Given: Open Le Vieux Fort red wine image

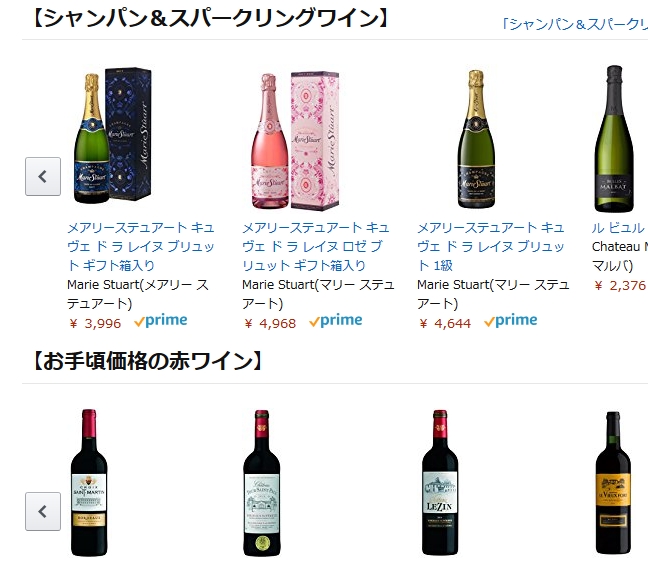Looking at the screenshot, I should (x=613, y=483).
